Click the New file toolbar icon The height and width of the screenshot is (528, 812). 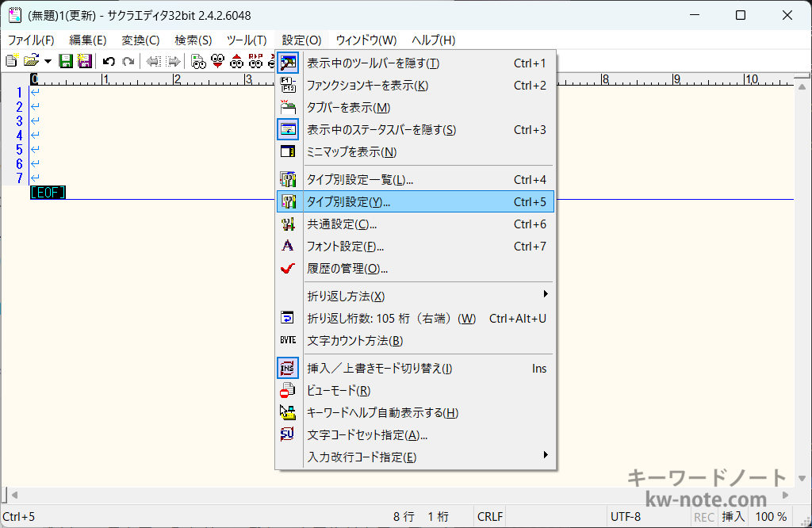click(x=11, y=61)
